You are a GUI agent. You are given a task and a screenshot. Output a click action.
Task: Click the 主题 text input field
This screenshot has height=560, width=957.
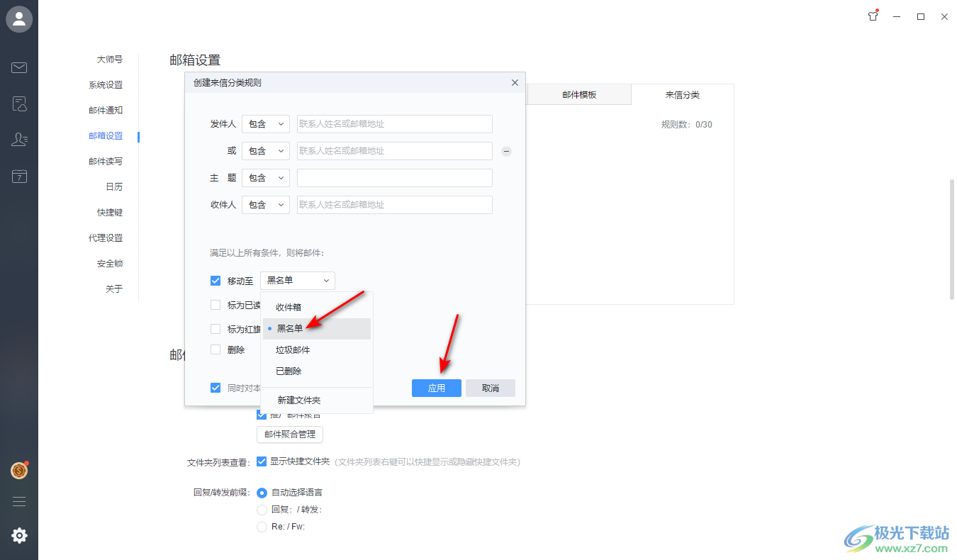tap(395, 178)
